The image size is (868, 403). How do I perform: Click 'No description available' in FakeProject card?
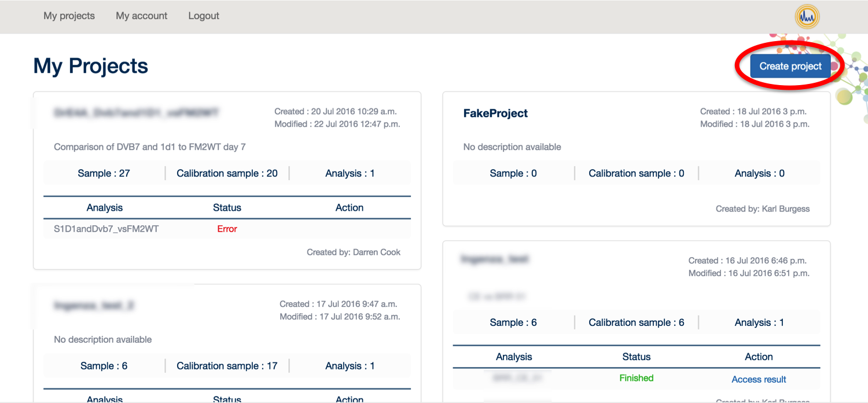(x=512, y=147)
